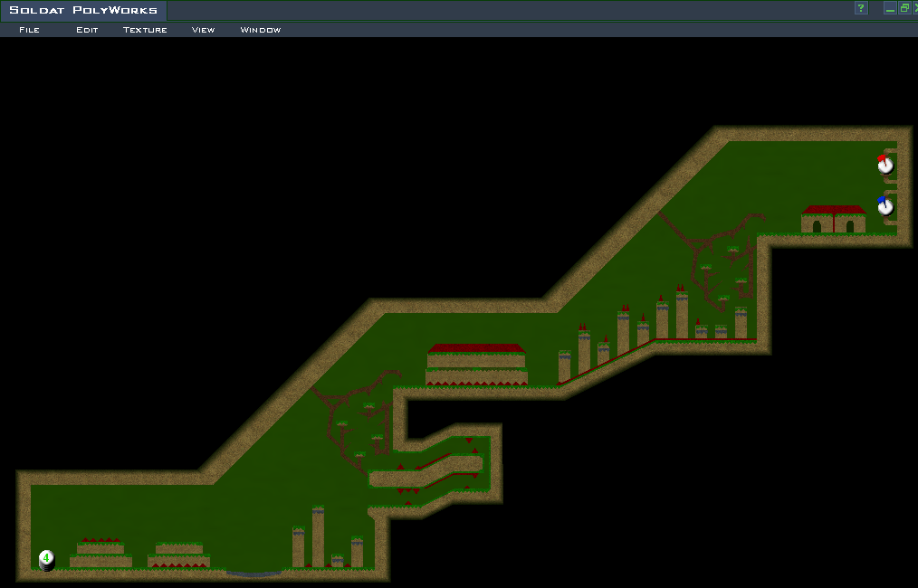Click the restore window button
918x588 pixels.
point(904,8)
